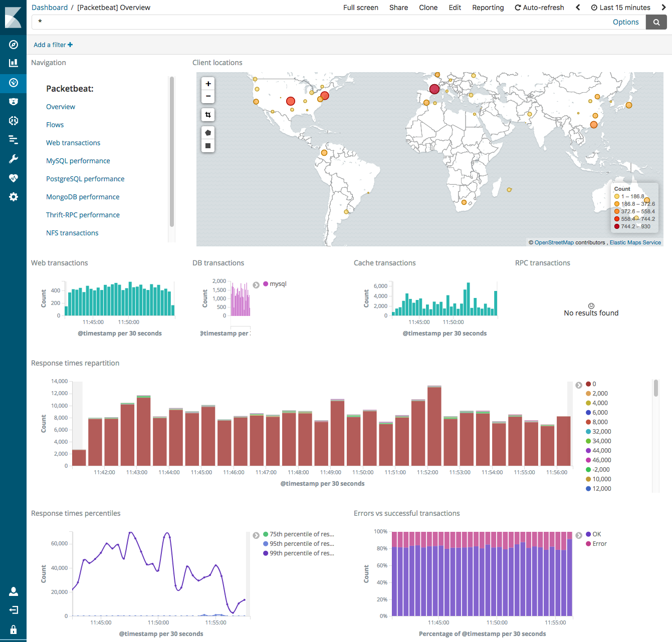Viewport: 672px width, 642px height.
Task: Open Monitoring via the heartbeat icon
Action: click(x=13, y=178)
